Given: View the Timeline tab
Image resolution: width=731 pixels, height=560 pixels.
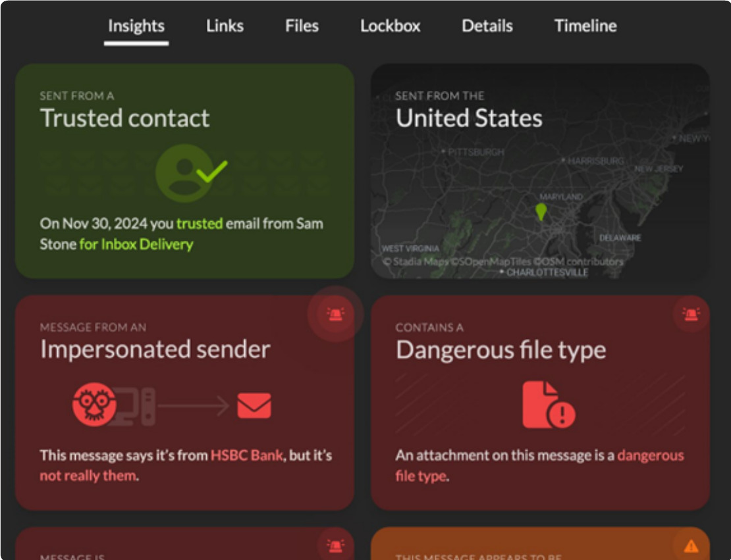Looking at the screenshot, I should 585,26.
